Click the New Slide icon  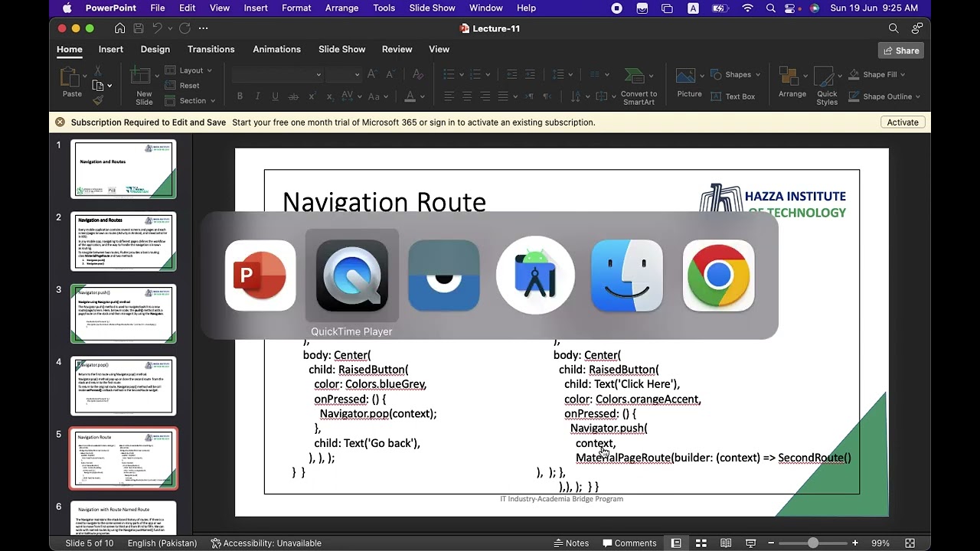pyautogui.click(x=140, y=77)
